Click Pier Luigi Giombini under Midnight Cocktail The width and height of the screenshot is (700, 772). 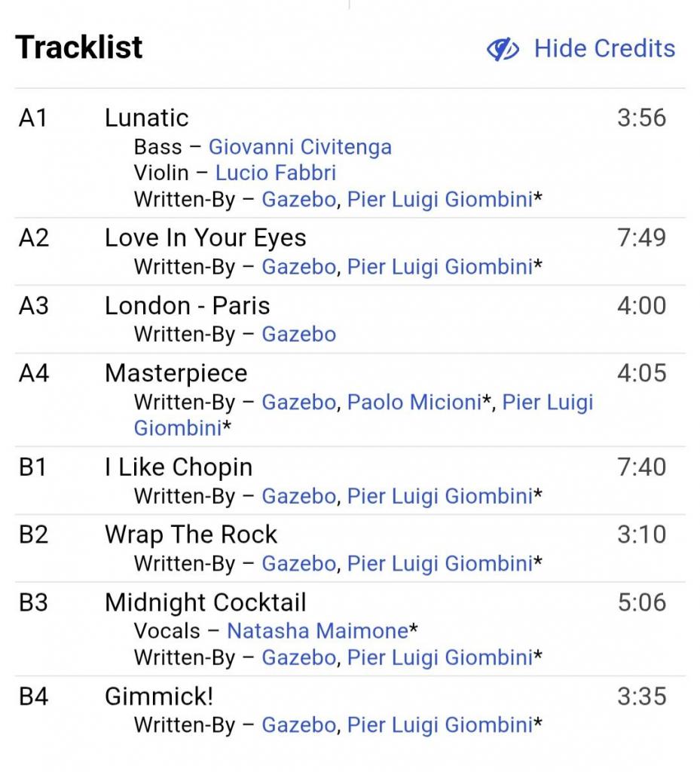(439, 657)
